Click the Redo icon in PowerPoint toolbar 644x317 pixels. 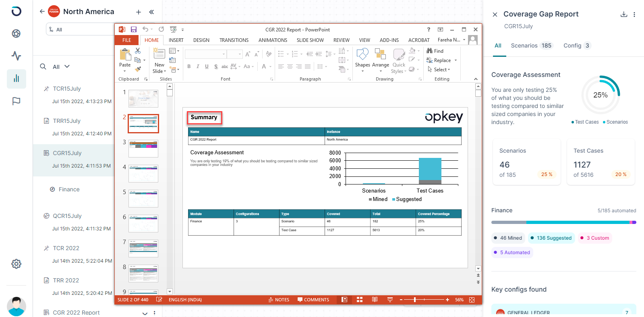point(161,29)
